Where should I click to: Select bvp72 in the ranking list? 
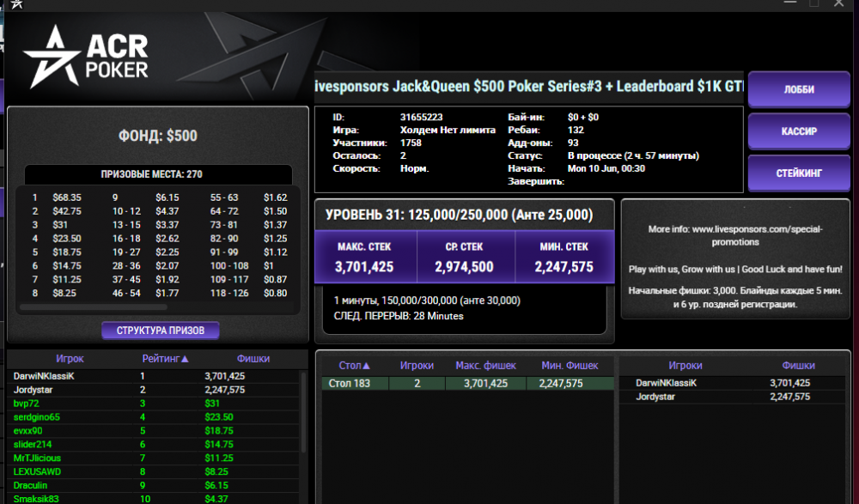pos(26,404)
